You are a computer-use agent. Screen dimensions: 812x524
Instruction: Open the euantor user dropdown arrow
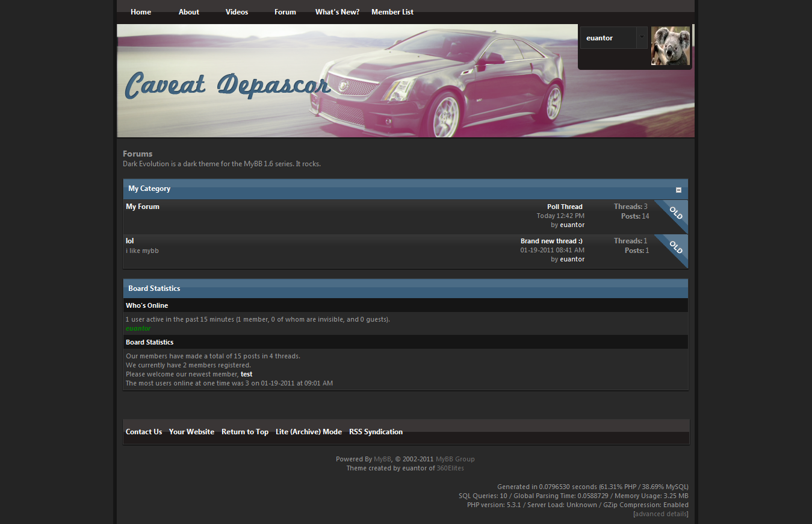(642, 37)
